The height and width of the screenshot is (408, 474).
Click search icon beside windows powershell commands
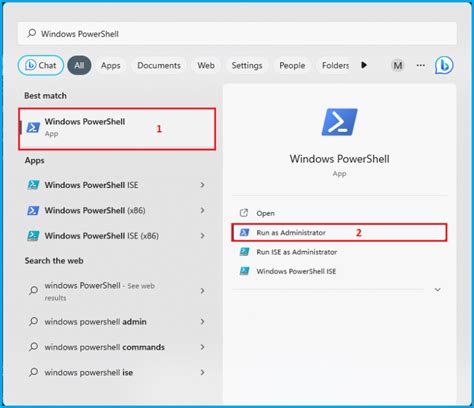pos(33,347)
